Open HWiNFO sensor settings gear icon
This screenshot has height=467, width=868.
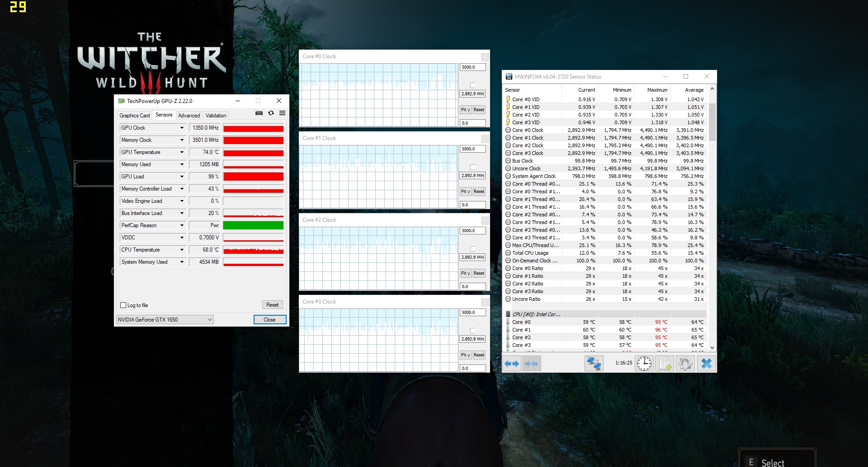coord(685,363)
